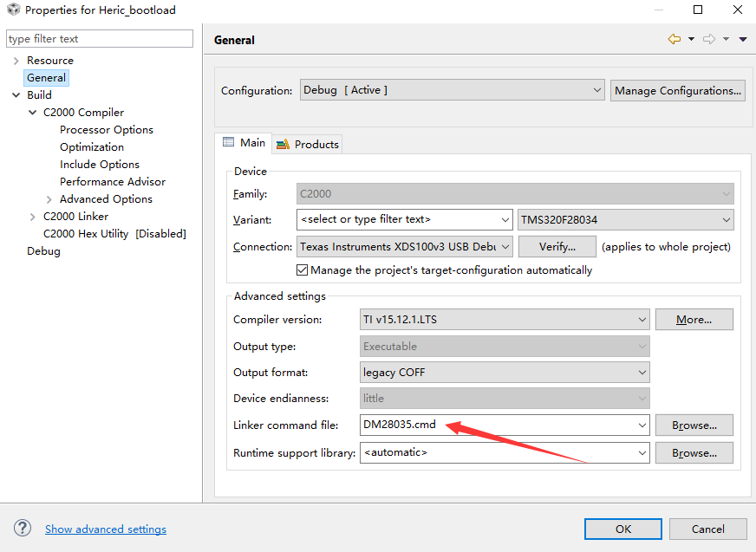Click the forward navigation arrow icon
756x552 pixels.
(709, 39)
